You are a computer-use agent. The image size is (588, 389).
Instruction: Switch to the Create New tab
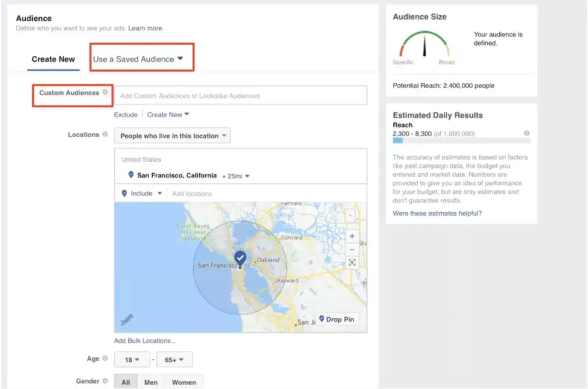pyautogui.click(x=53, y=59)
